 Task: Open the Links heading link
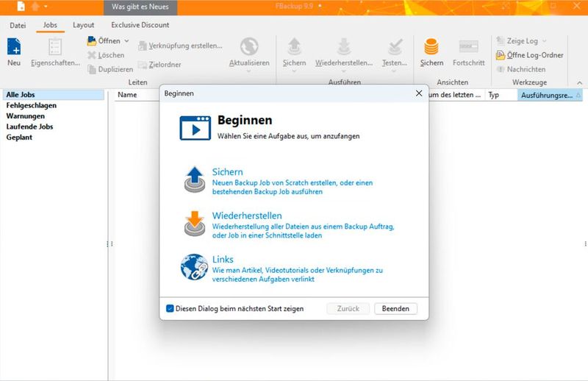223,260
